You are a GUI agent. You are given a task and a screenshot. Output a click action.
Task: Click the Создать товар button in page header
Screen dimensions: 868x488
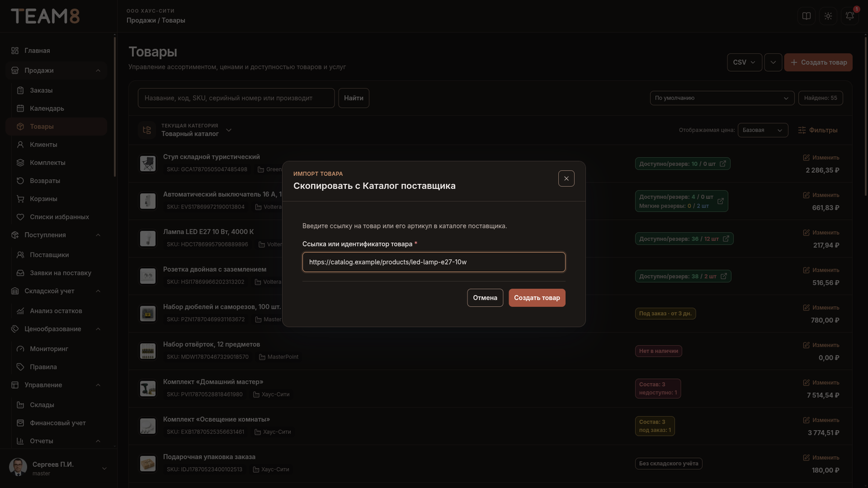(818, 62)
